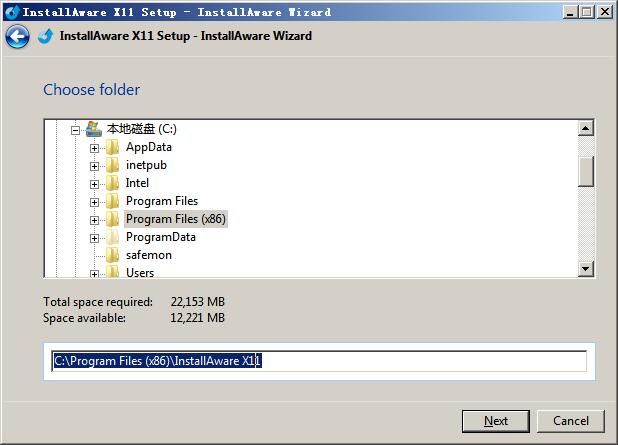Select the Program Files (x86) label

(x=176, y=219)
